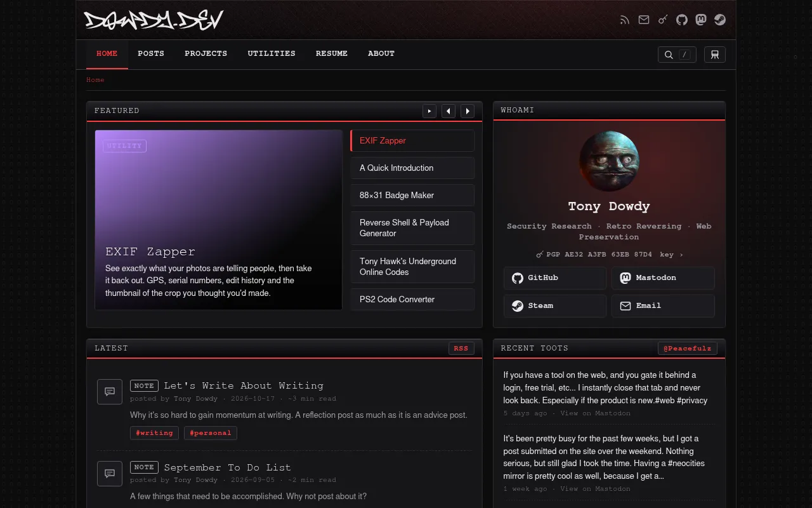Select the HOME nav tab
Viewport: 812px width, 508px height.
pos(107,54)
